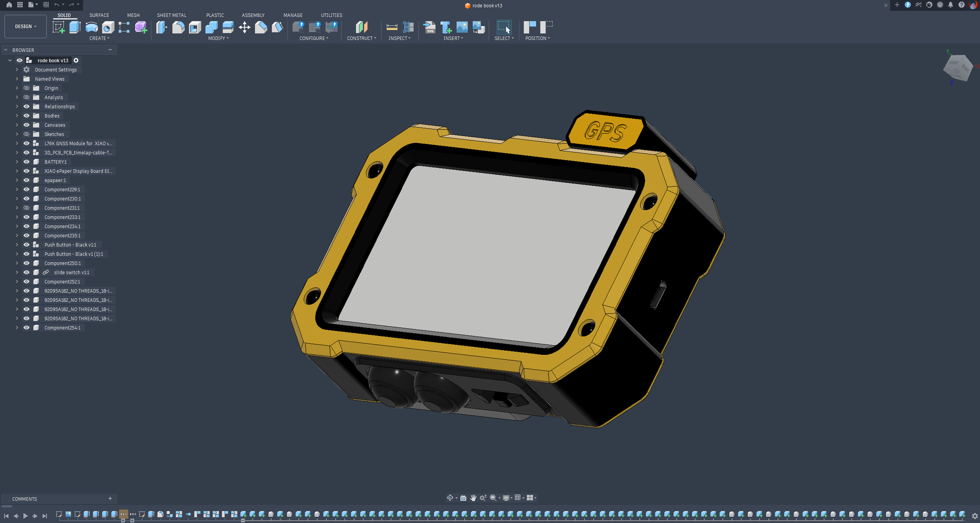Screen dimensions: 980x523
Task: Go to the ASSEMBLY tab
Action: coord(253,15)
